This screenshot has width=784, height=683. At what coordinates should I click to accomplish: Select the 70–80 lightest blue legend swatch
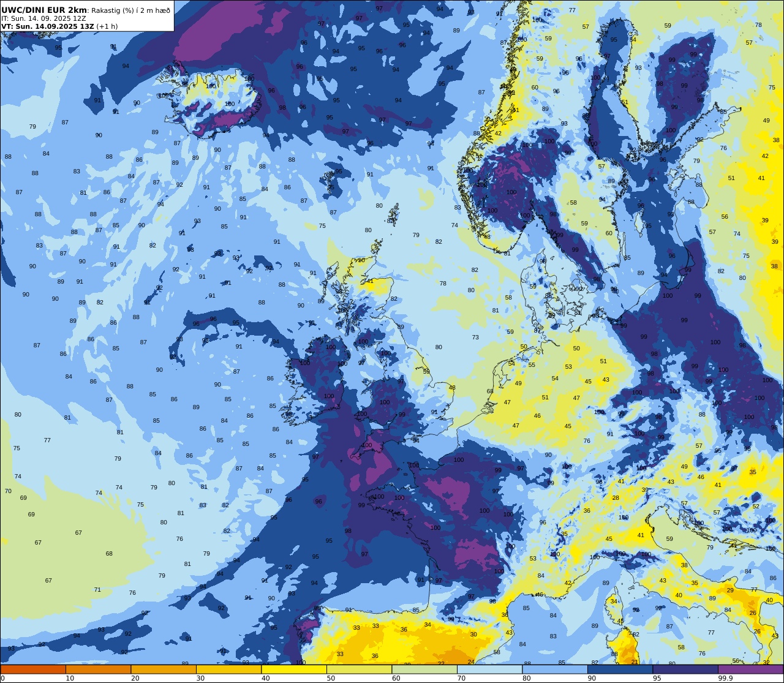click(489, 670)
